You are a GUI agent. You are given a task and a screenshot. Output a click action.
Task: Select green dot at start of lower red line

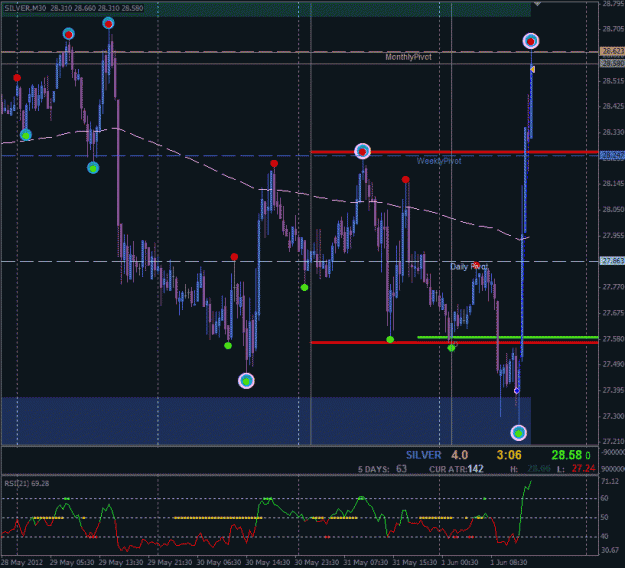tap(390, 340)
